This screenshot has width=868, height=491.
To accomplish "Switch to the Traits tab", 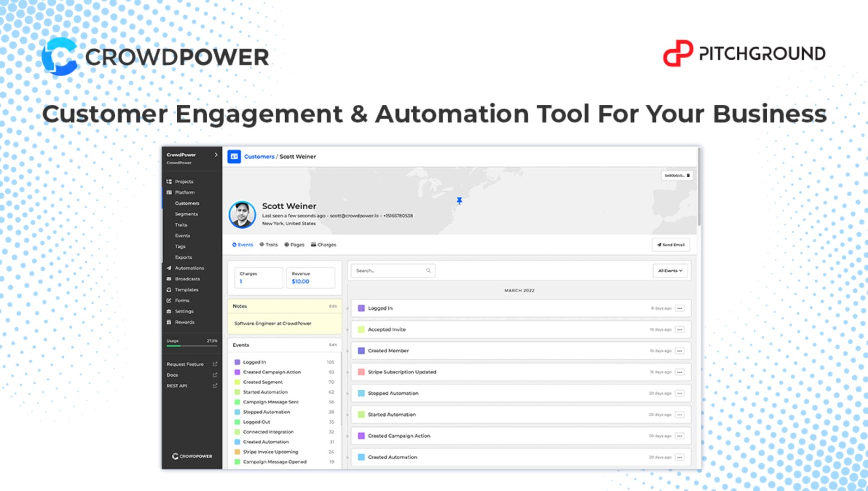I will (x=269, y=245).
